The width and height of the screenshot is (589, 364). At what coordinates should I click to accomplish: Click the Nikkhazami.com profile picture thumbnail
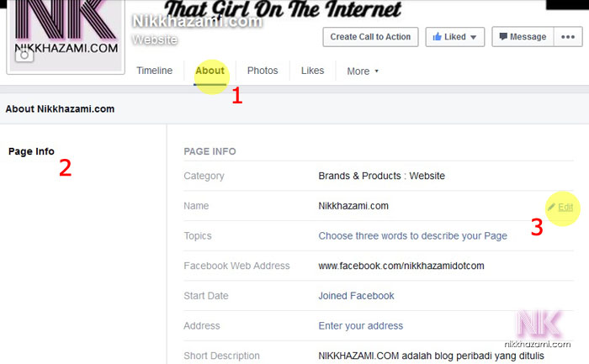point(66,35)
